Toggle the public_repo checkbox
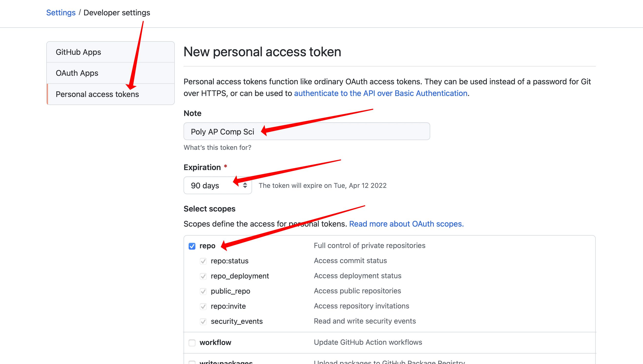The height and width of the screenshot is (364, 643). (203, 291)
